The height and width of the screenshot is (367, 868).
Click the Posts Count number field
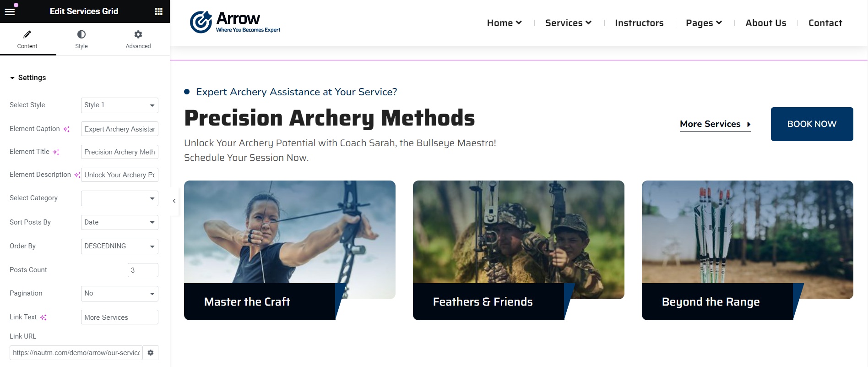(x=143, y=270)
